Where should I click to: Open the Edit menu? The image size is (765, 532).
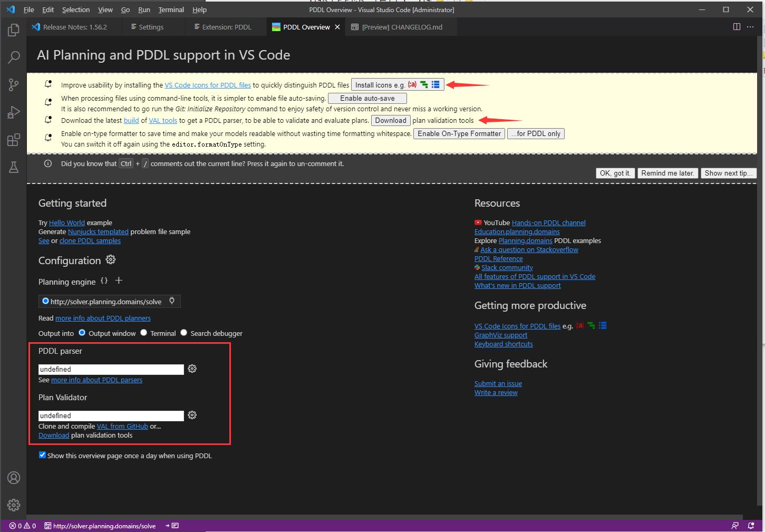48,9
